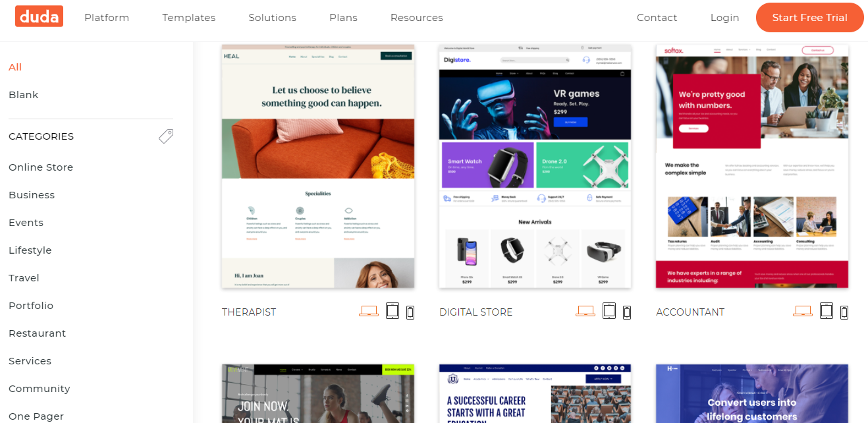
Task: Click the categories tag icon
Action: [166, 136]
